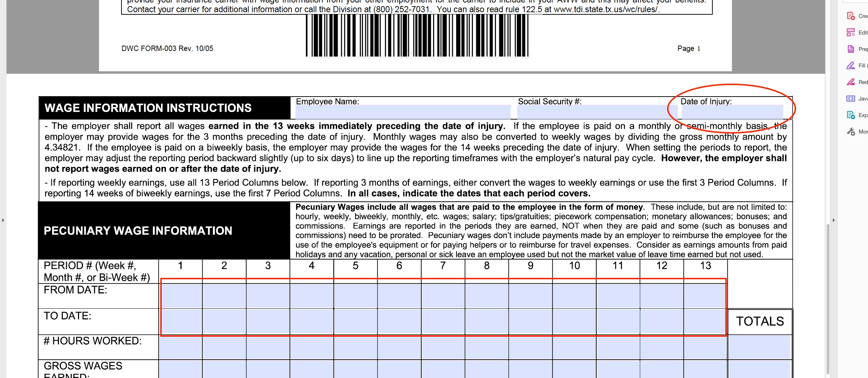
Task: Click the PECUNIARY WAGE INFORMATION heading
Action: (138, 230)
